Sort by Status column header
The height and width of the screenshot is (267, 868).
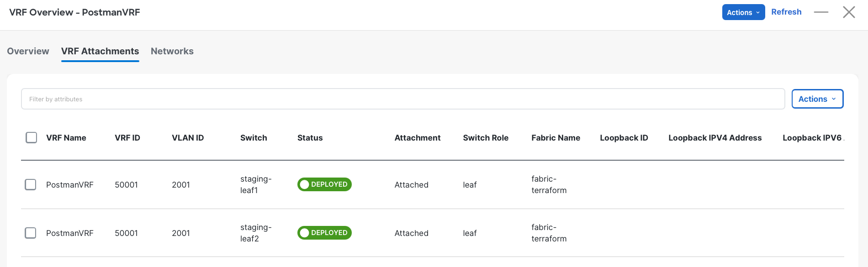click(310, 138)
